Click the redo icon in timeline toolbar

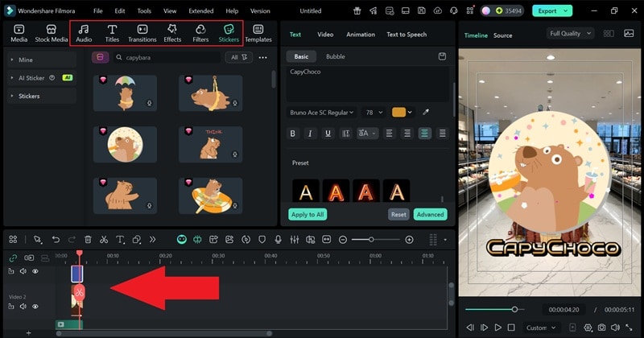coord(72,240)
